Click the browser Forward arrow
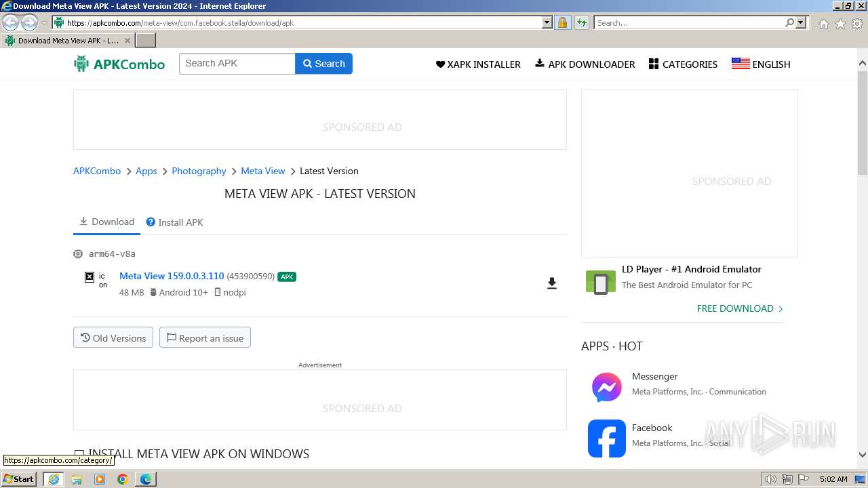Screen dimensions: 868x488 [29, 23]
